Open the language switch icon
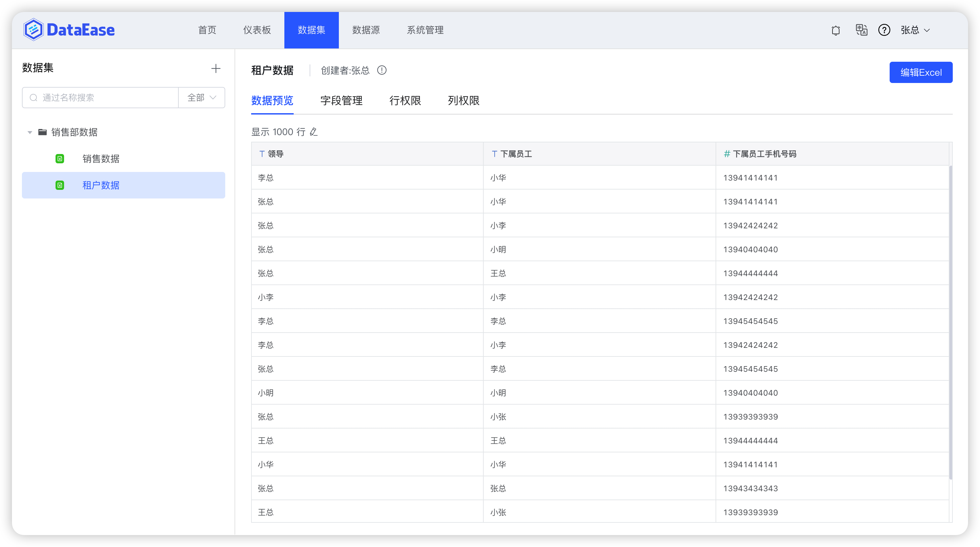Viewport: 980px width, 547px height. click(861, 30)
